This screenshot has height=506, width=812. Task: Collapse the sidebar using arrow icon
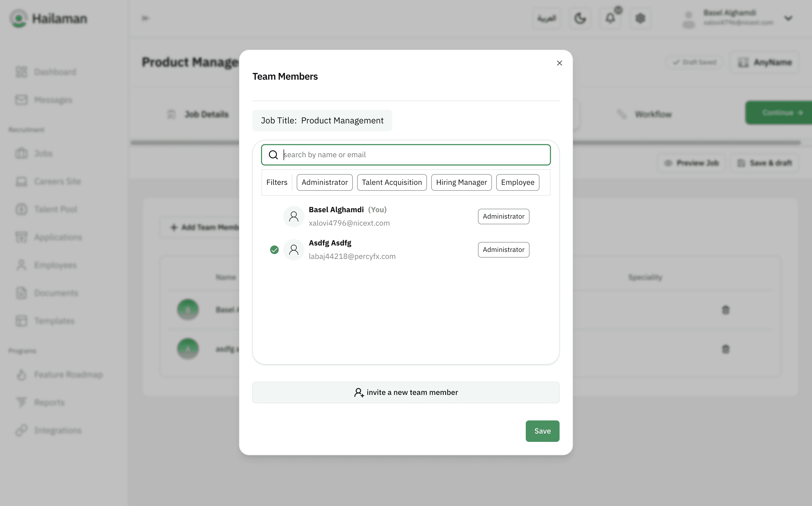[x=145, y=18]
